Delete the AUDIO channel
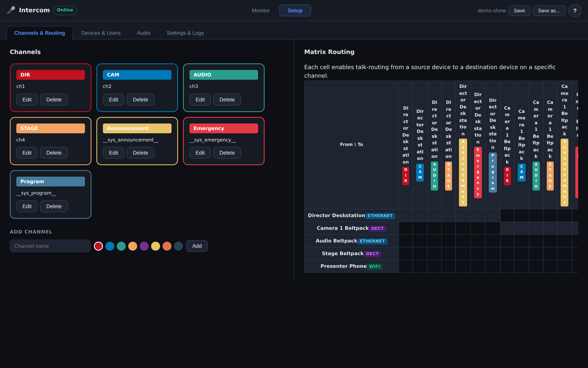588x368 pixels. tap(227, 100)
